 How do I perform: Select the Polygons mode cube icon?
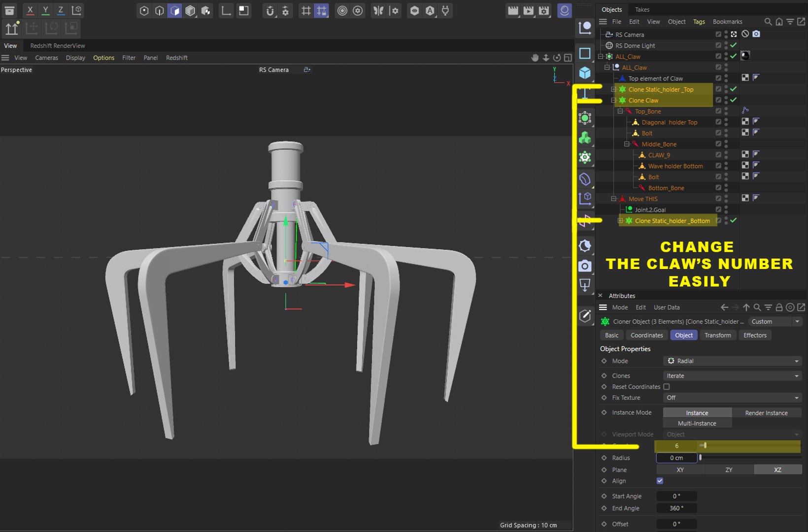175,10
